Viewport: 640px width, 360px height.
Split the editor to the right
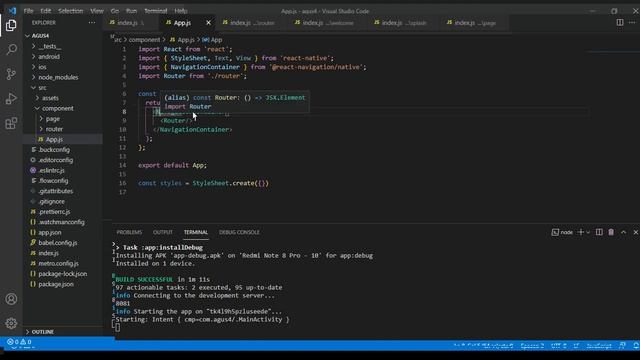(x=620, y=22)
